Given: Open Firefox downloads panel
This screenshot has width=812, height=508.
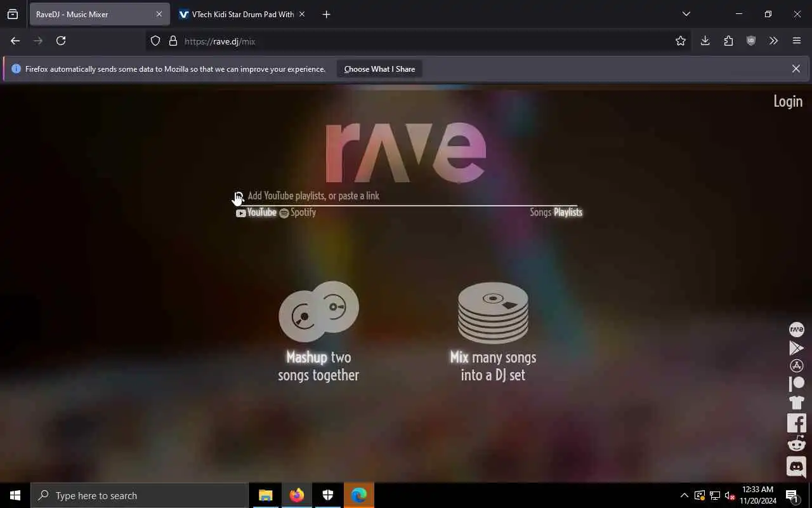Looking at the screenshot, I should 705,41.
